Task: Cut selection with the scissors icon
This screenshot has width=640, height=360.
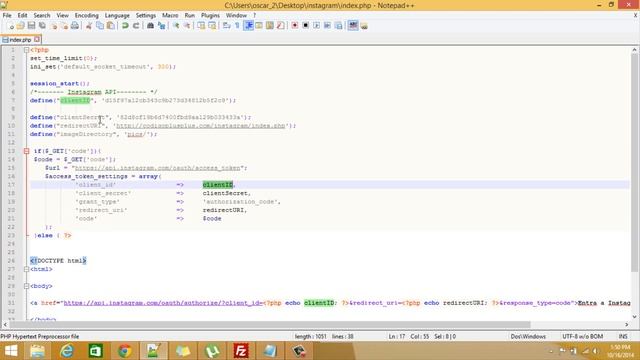Action: (89, 26)
